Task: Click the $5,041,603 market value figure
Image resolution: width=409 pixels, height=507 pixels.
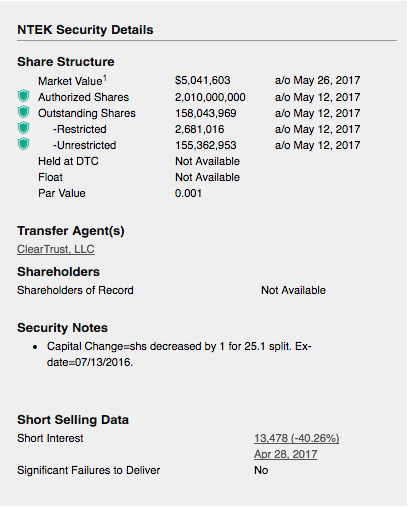Action: point(203,80)
